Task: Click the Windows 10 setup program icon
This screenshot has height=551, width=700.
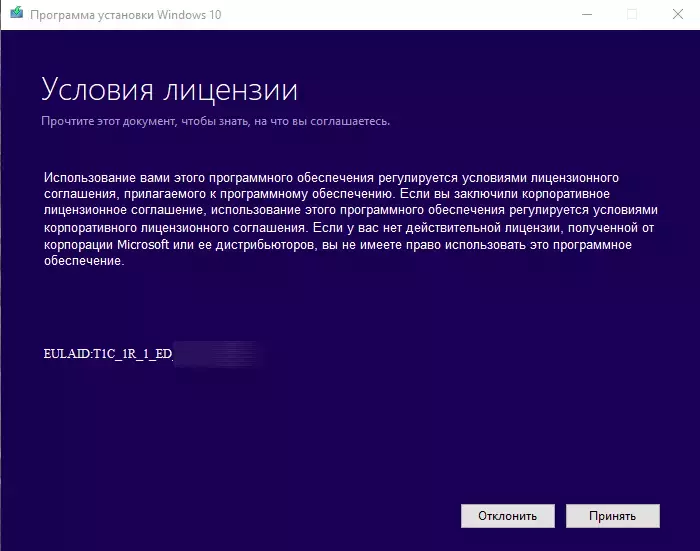Action: [17, 13]
